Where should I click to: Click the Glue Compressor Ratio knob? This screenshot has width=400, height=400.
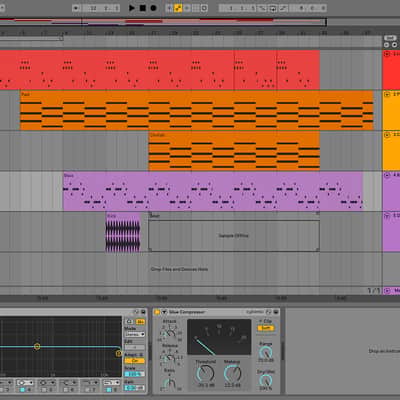point(170,382)
